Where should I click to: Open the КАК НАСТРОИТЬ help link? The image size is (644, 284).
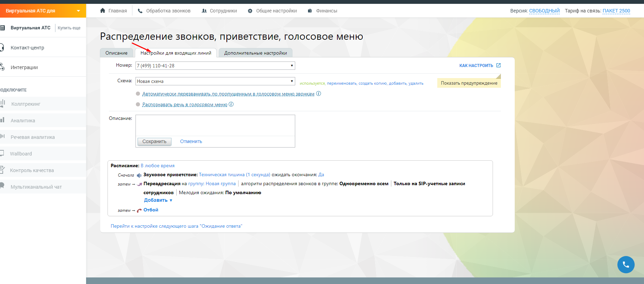(476, 65)
